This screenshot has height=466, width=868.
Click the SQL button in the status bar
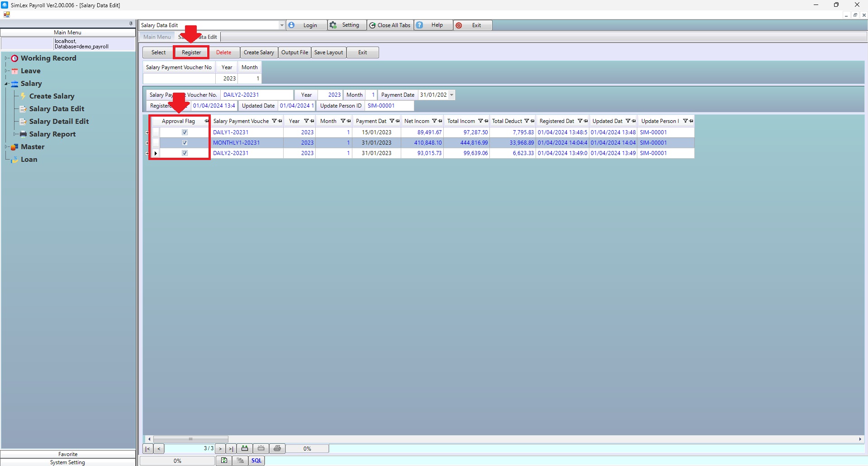click(256, 461)
